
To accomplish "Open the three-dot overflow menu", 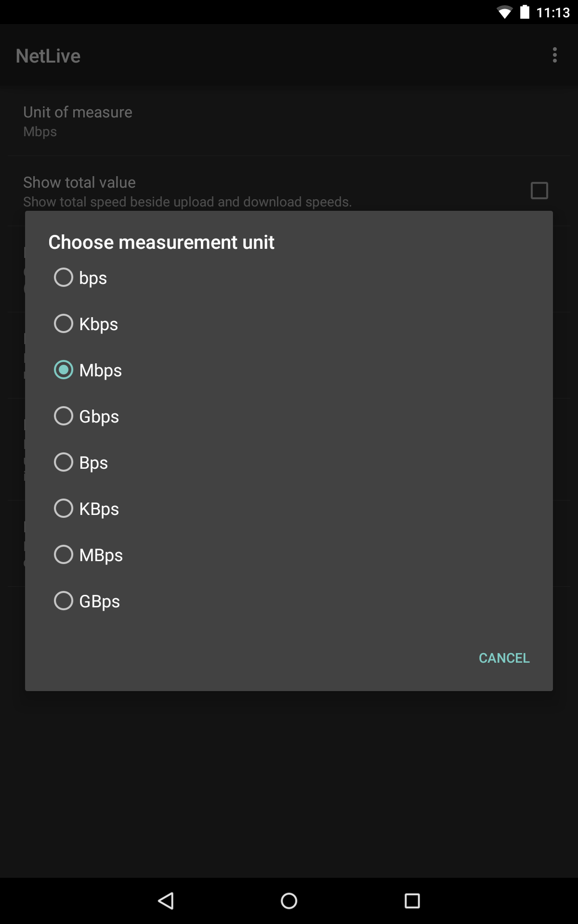I will click(x=554, y=55).
